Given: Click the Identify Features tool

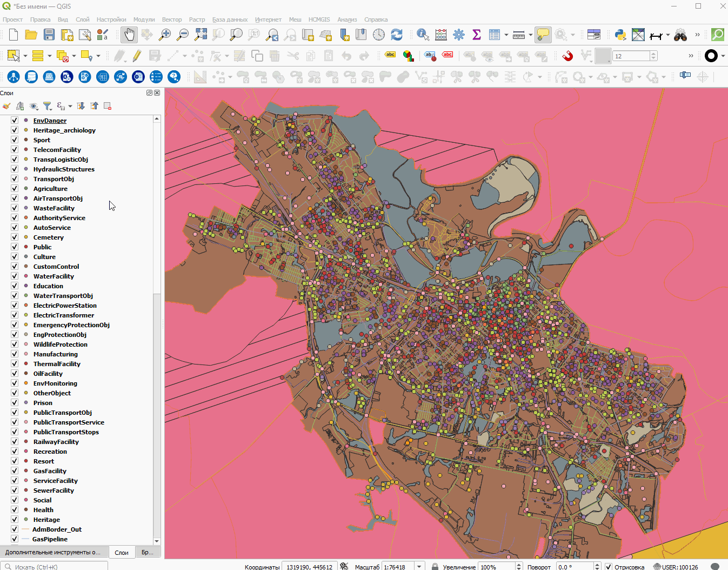Looking at the screenshot, I should pyautogui.click(x=423, y=35).
